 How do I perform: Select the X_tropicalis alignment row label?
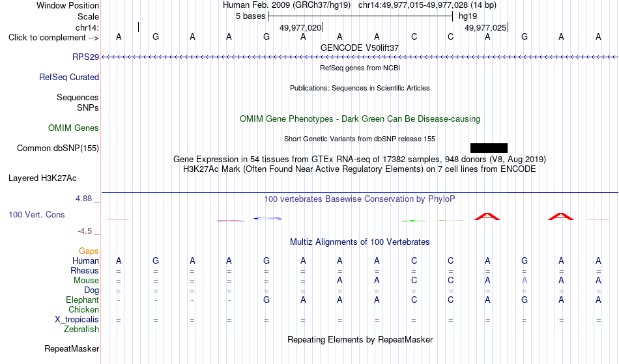tap(77, 320)
